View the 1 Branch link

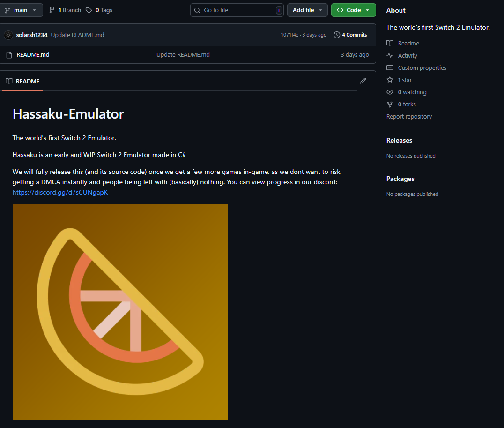click(65, 10)
